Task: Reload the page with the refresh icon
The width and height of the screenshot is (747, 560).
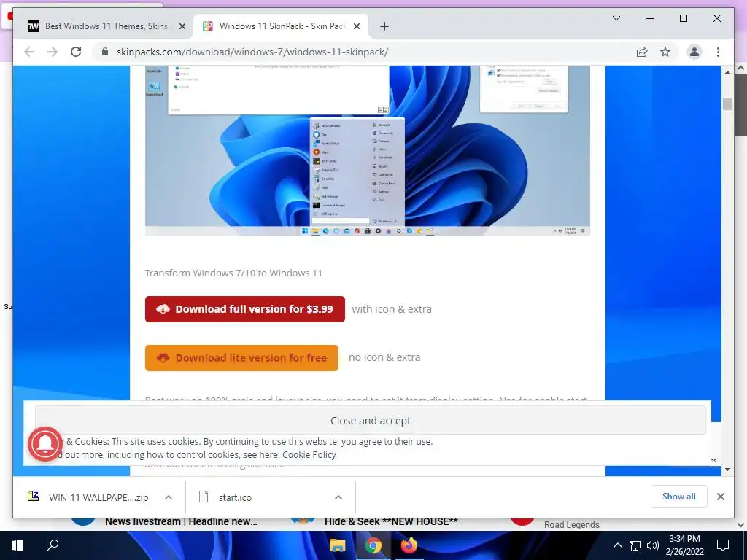Action: point(76,52)
